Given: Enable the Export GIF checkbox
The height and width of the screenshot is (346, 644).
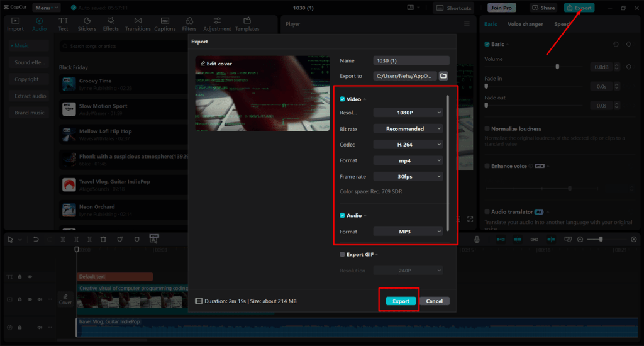Looking at the screenshot, I should [x=342, y=255].
